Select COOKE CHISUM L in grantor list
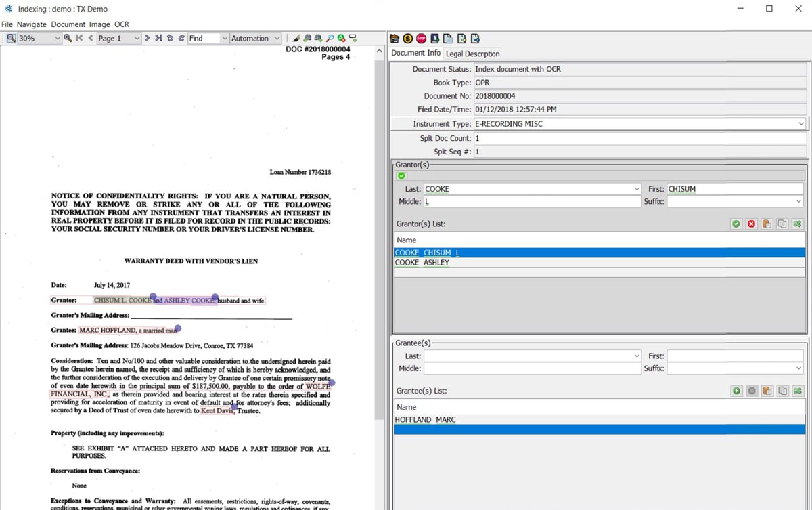Screen dimensions: 812x510 click(600, 253)
